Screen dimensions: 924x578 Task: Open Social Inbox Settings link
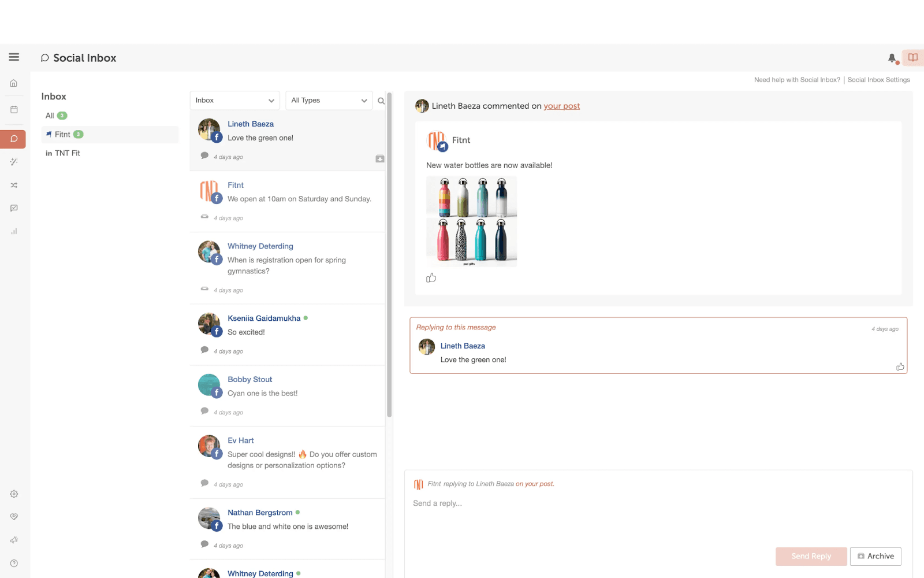pyautogui.click(x=878, y=80)
